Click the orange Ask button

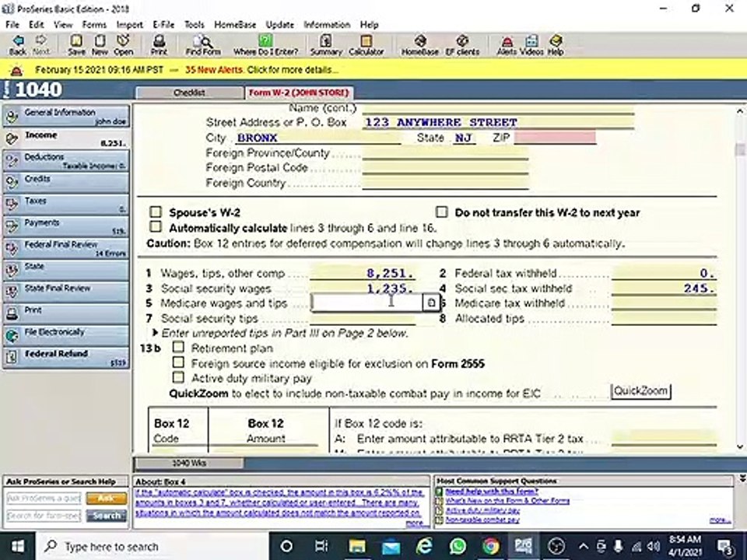[107, 498]
